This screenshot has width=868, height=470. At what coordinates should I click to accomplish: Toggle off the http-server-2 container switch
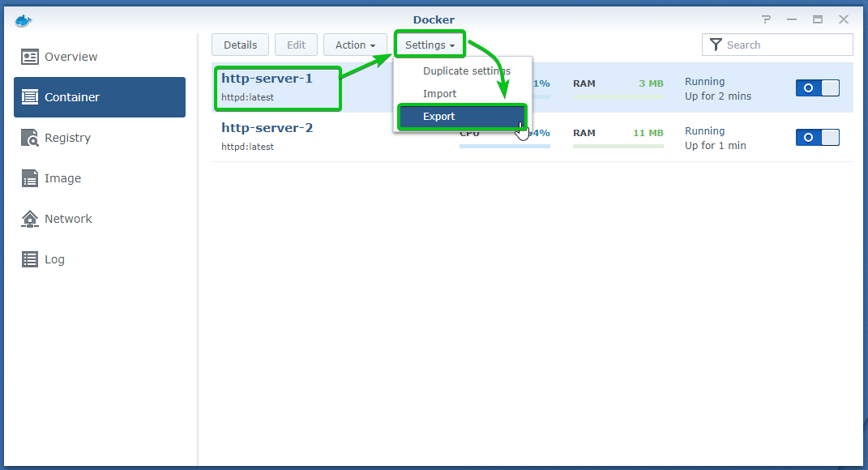(818, 137)
